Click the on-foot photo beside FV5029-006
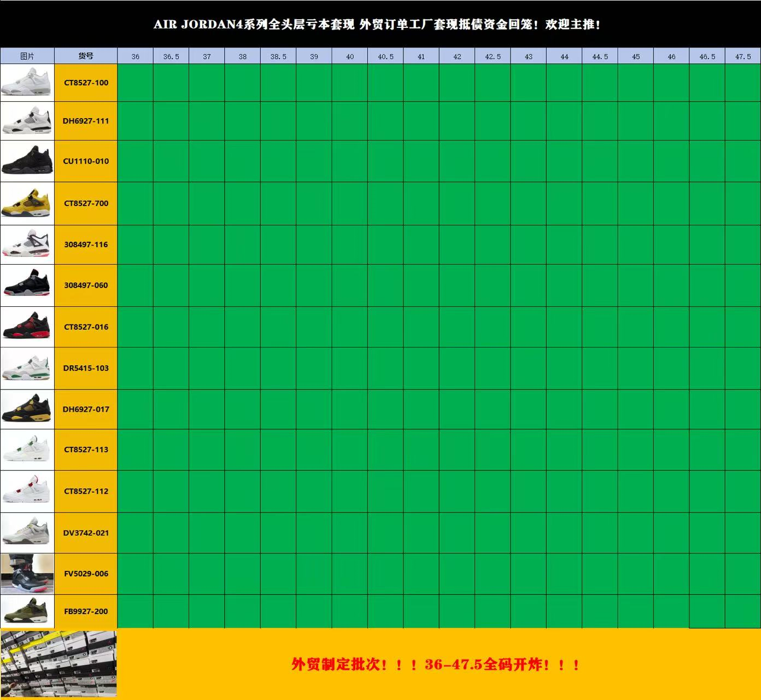Screen dimensions: 761x700 click(x=27, y=574)
